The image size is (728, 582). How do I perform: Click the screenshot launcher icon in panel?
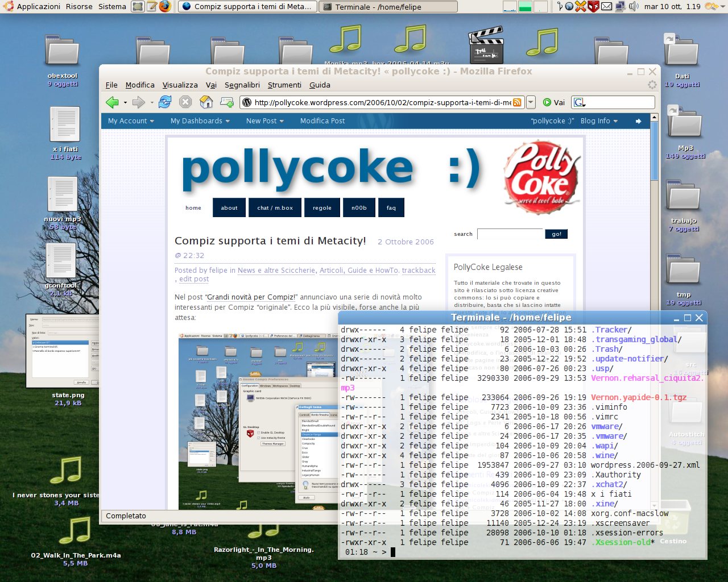click(x=138, y=6)
